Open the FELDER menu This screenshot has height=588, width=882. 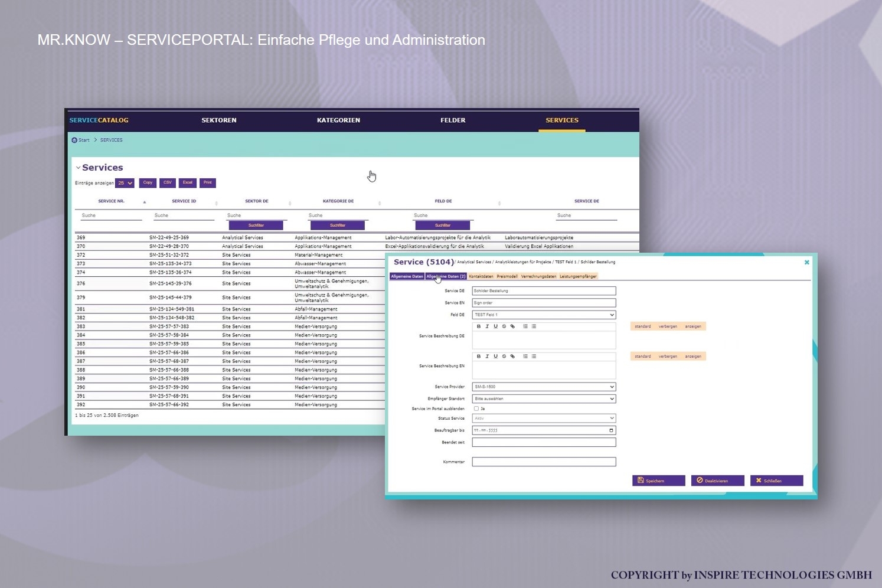pos(453,120)
